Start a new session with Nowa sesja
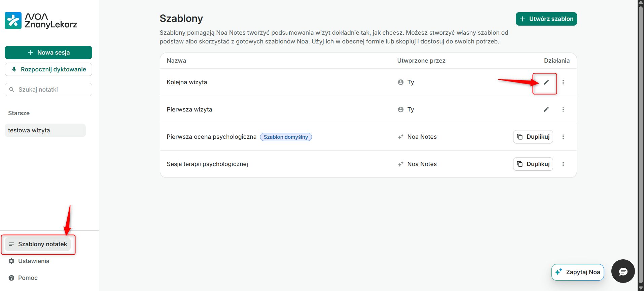644x291 pixels. click(x=48, y=53)
